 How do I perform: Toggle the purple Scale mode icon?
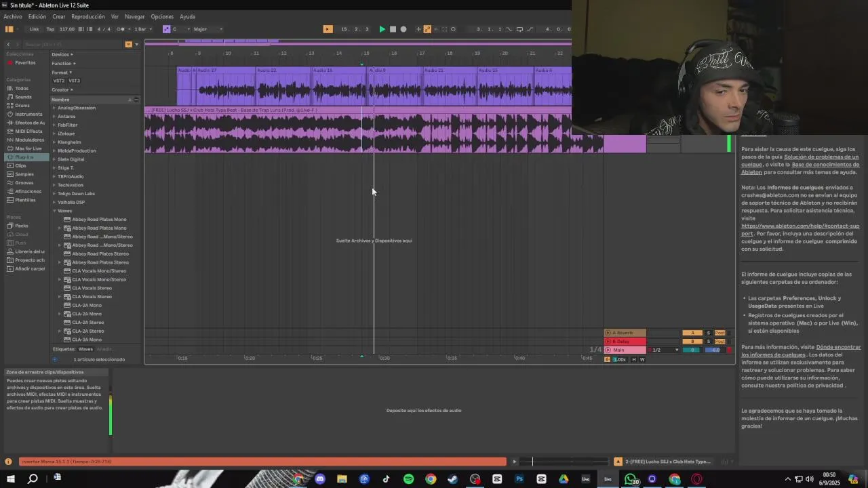click(166, 29)
